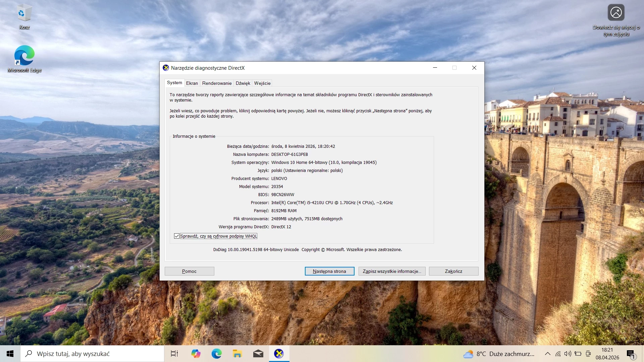Open the notification center icon
This screenshot has height=362, width=644.
[631, 354]
